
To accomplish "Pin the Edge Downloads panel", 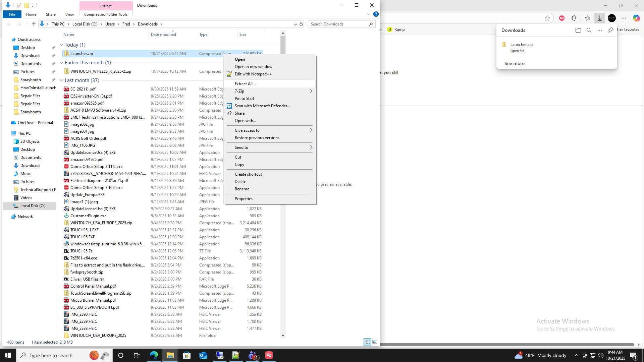I will tap(610, 30).
